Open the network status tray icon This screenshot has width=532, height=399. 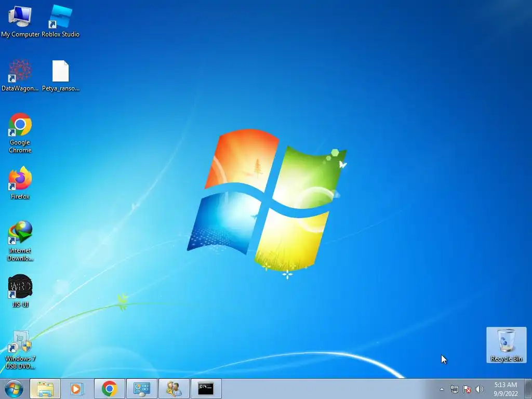point(454,389)
